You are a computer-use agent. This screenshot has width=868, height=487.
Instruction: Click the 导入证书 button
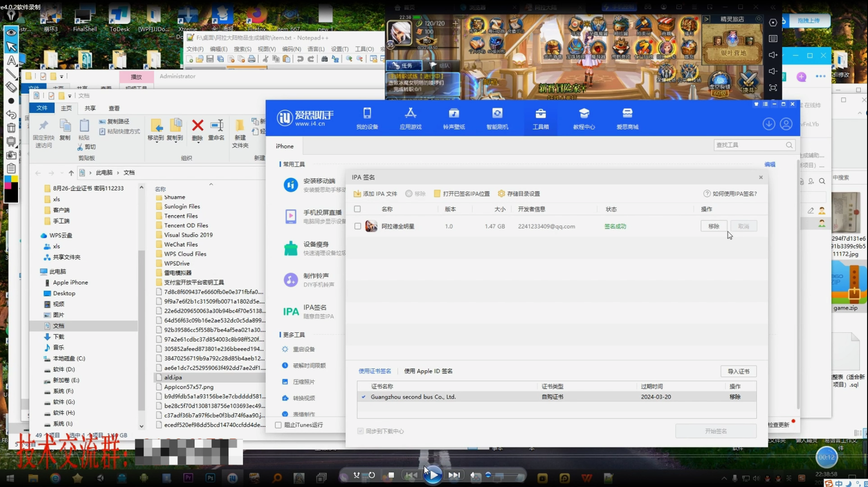[738, 371]
